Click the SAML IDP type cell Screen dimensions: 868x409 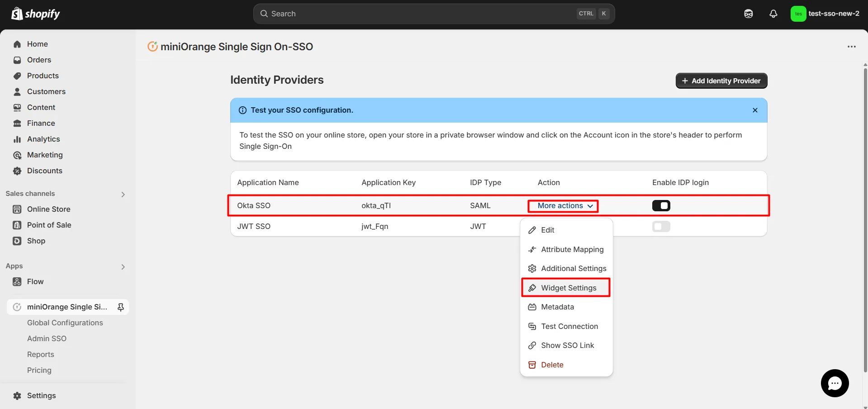tap(480, 205)
